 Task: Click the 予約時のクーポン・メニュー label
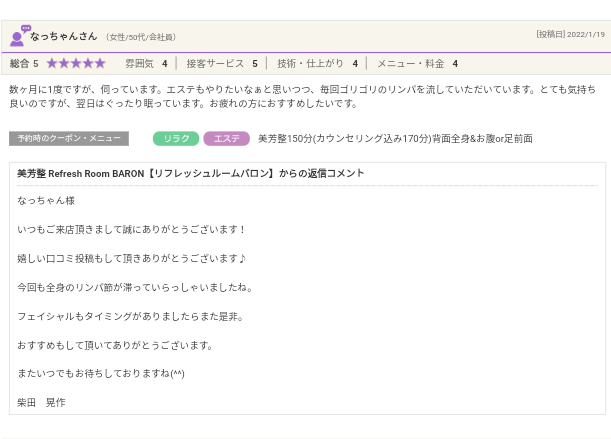[69, 139]
